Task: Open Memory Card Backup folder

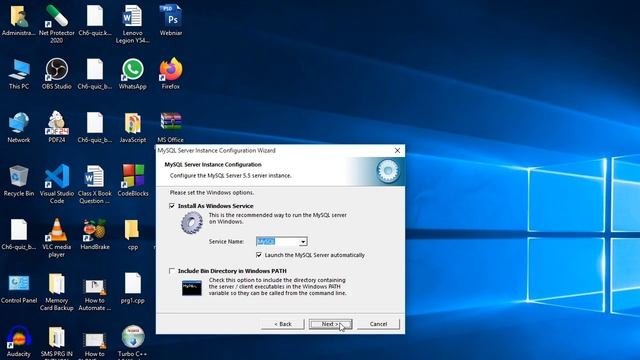Action: point(57,291)
